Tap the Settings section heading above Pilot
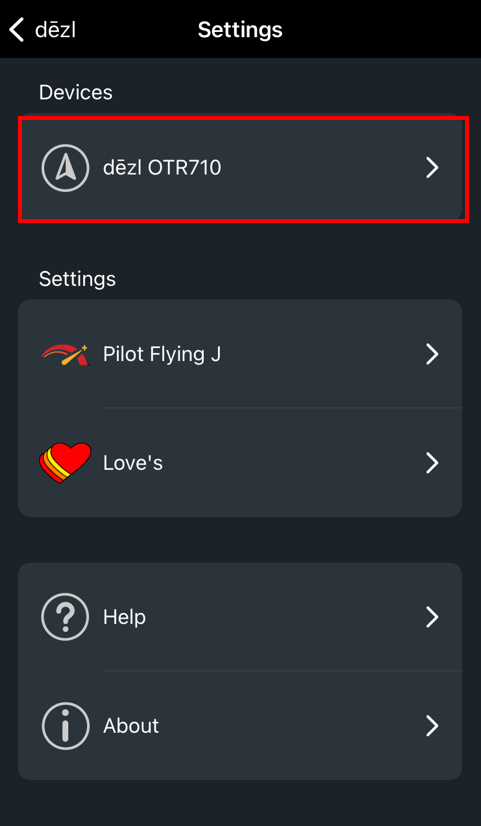The height and width of the screenshot is (826, 481). pos(77,279)
